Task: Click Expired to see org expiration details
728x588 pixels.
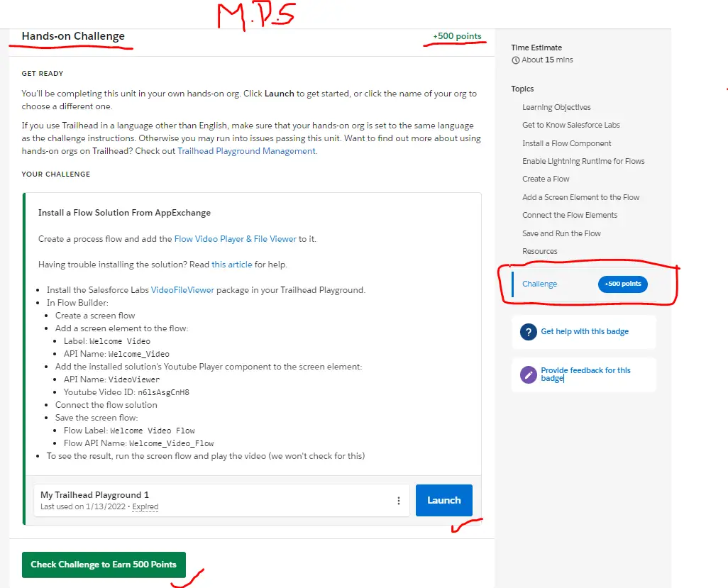Action: 145,506
